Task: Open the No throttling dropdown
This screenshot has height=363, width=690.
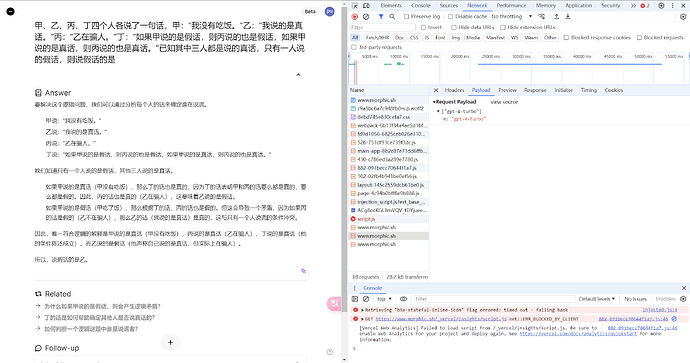Action: pos(512,17)
